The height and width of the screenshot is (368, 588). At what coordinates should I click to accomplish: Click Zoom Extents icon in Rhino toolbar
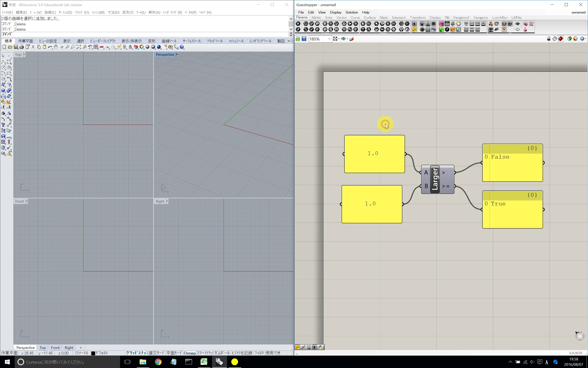pyautogui.click(x=79, y=47)
